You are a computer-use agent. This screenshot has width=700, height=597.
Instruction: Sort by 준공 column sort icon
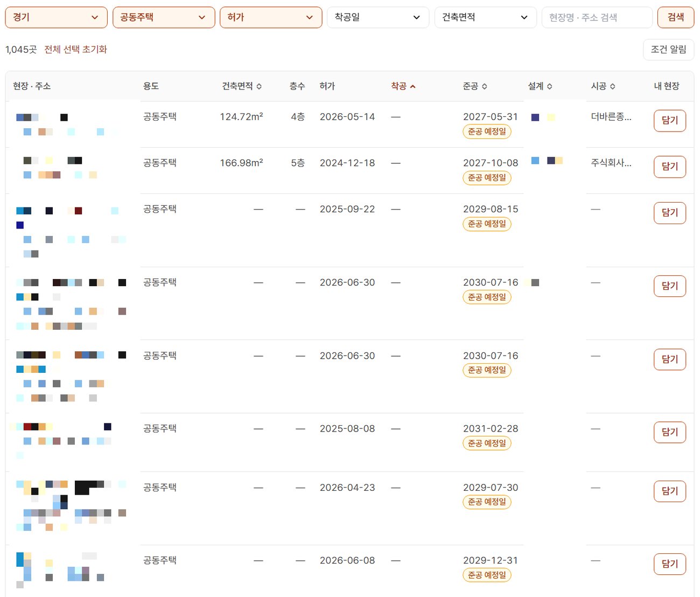(x=485, y=86)
